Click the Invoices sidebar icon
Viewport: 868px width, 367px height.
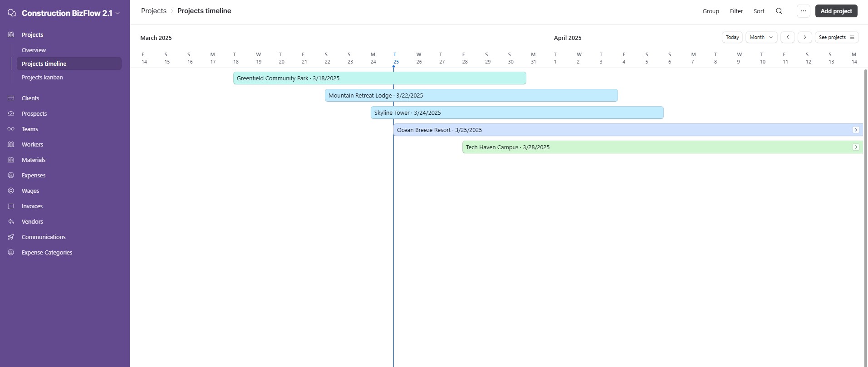click(11, 206)
